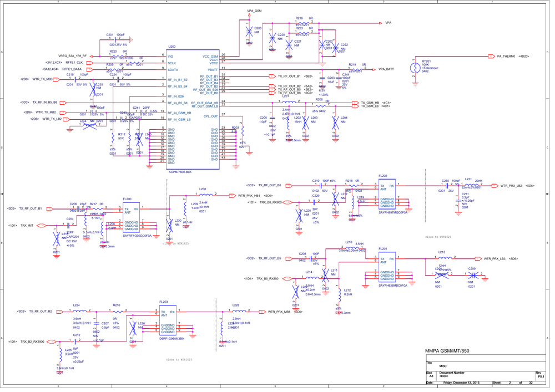Select capacitor C244 designator
Viewport: 555px width, 392px height.
345,75
